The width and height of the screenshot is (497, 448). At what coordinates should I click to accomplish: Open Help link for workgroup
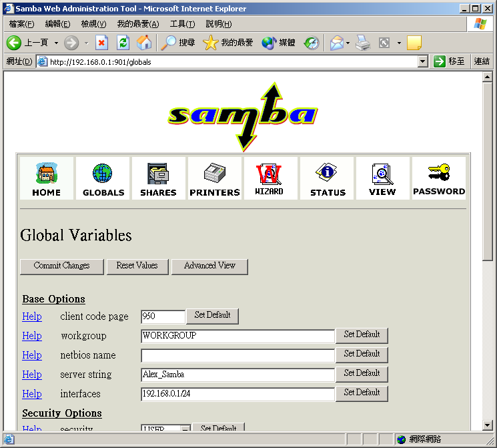tap(32, 336)
